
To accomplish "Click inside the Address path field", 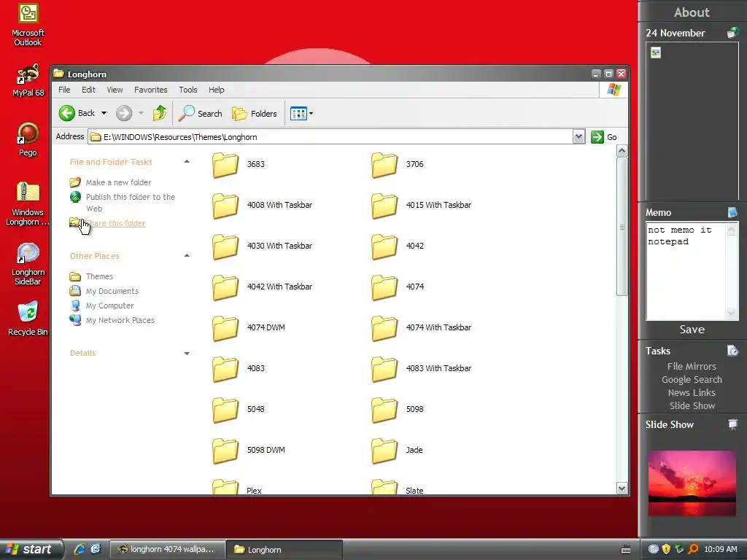I will pyautogui.click(x=330, y=137).
